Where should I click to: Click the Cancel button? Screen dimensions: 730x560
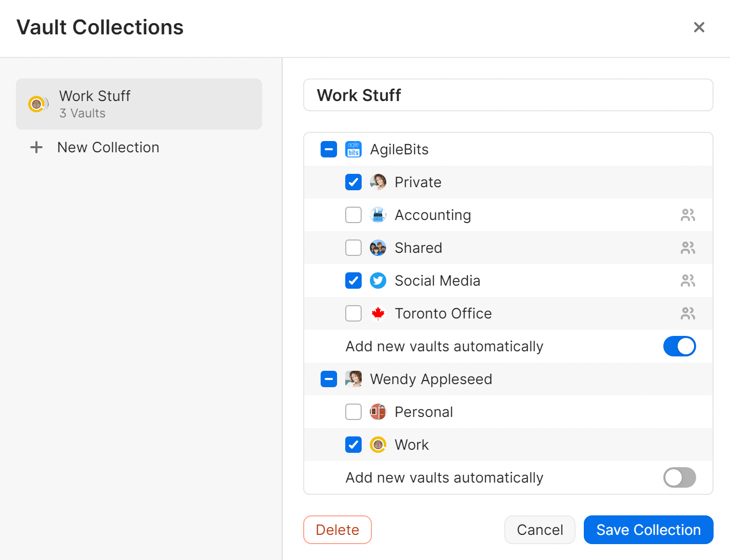(540, 530)
